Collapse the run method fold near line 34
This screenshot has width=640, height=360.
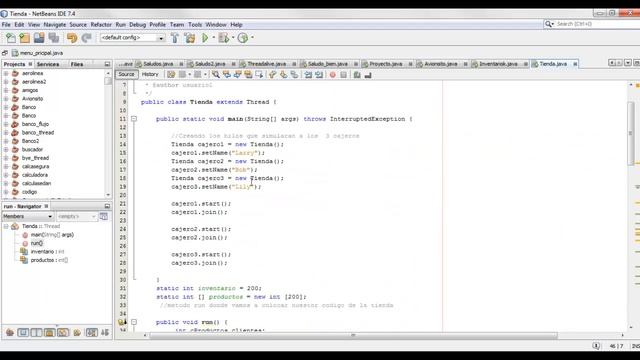coord(133,322)
